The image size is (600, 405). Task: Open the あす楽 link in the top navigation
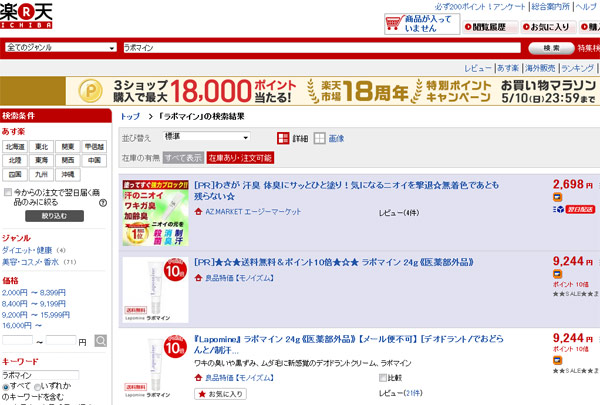click(508, 68)
